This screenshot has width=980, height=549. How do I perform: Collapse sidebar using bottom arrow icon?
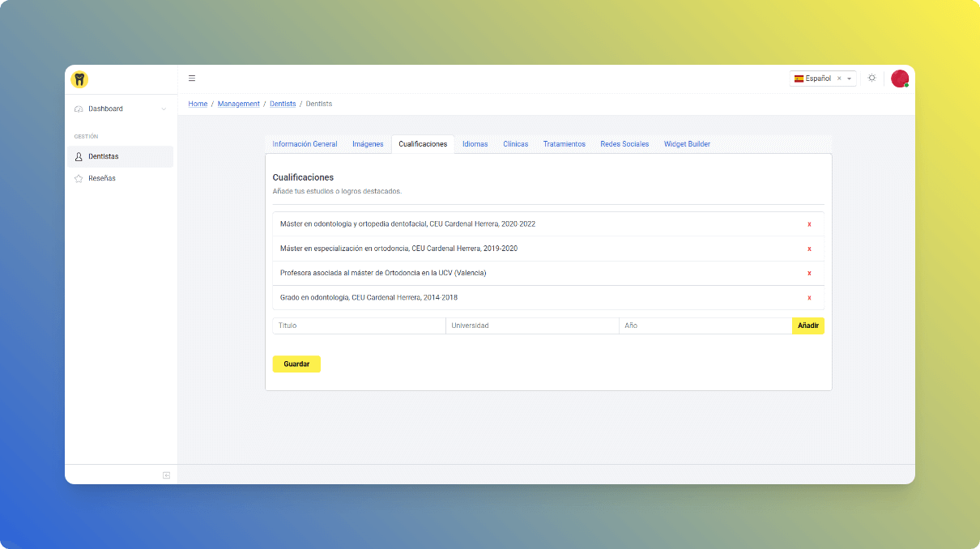[166, 475]
